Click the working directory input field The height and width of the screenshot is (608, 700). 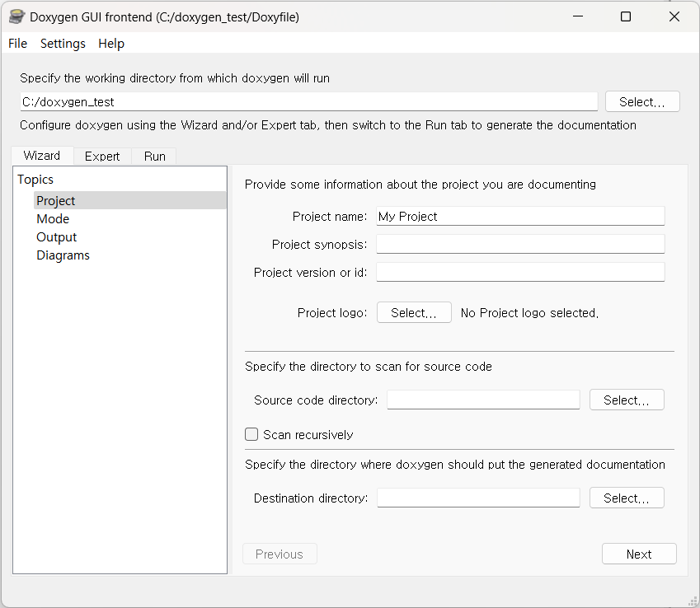point(308,101)
